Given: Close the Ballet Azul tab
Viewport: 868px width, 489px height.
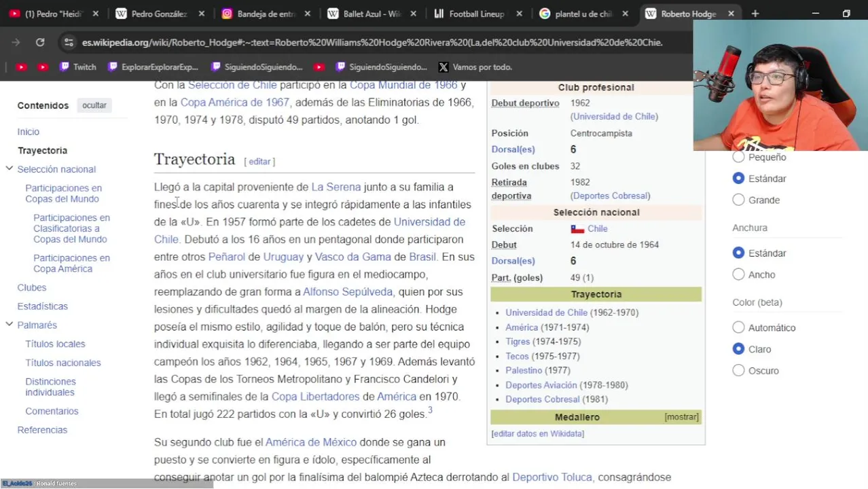Looking at the screenshot, I should (414, 14).
